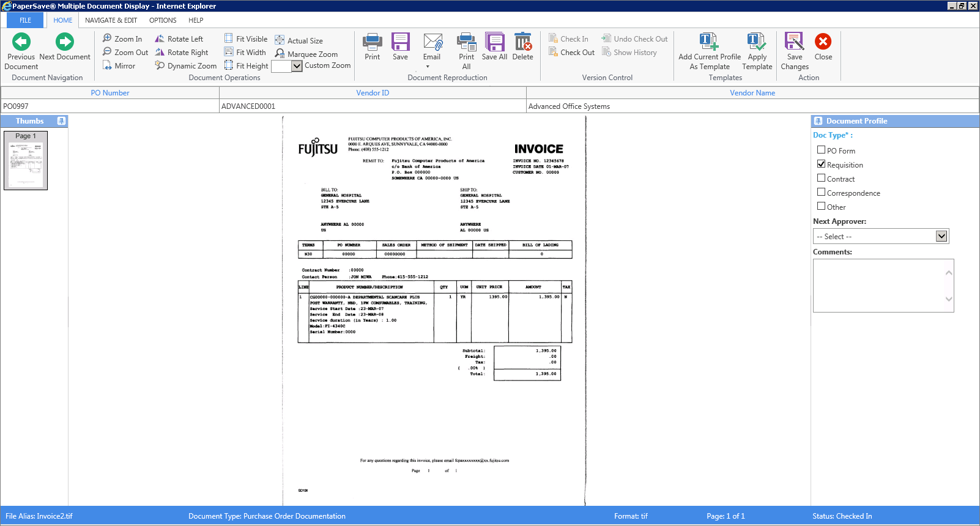
Task: Rotate the document left
Action: point(179,39)
